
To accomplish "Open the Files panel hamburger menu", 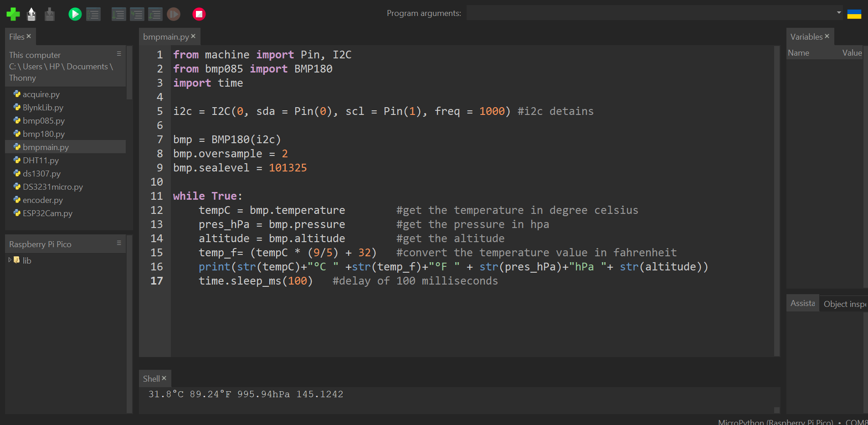I will pos(119,53).
